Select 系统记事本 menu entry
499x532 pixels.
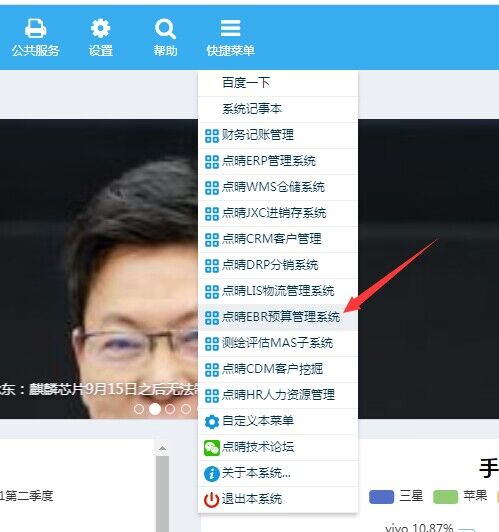278,109
